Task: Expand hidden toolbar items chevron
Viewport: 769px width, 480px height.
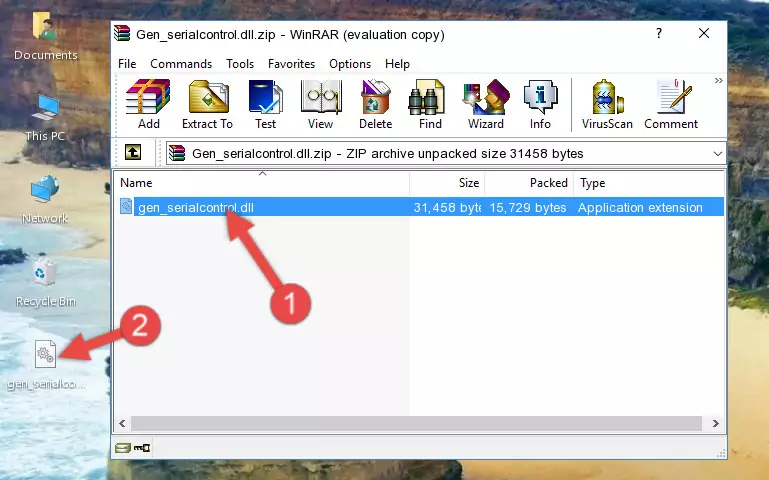Action: click(718, 80)
